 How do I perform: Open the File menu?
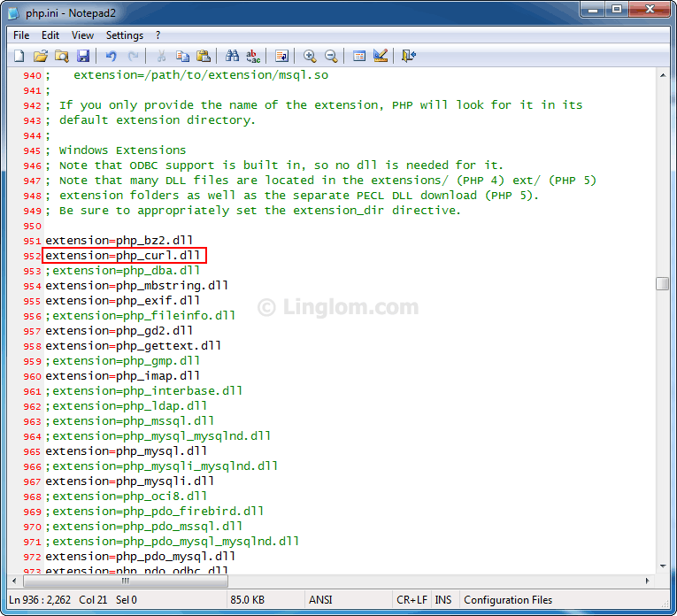[x=21, y=35]
